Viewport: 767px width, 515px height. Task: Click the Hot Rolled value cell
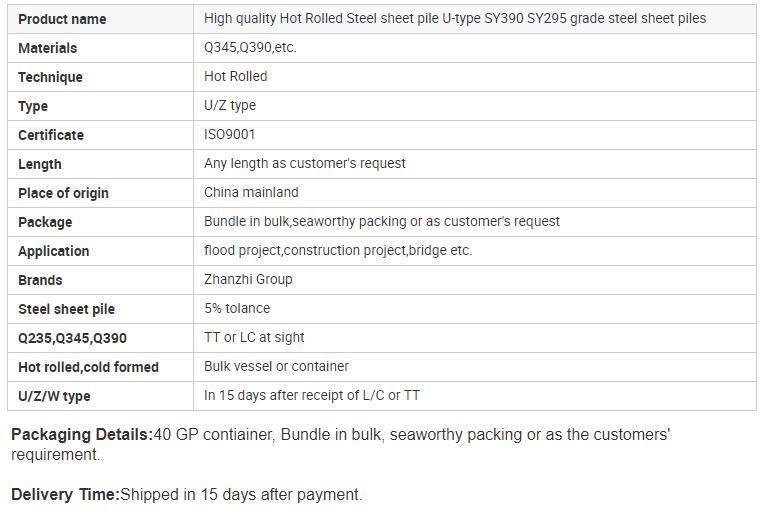coord(474,77)
